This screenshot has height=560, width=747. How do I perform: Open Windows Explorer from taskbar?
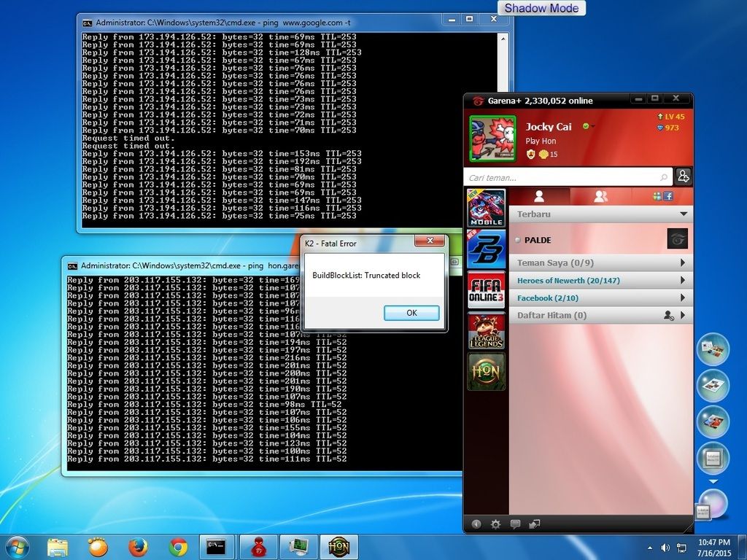pyautogui.click(x=58, y=547)
